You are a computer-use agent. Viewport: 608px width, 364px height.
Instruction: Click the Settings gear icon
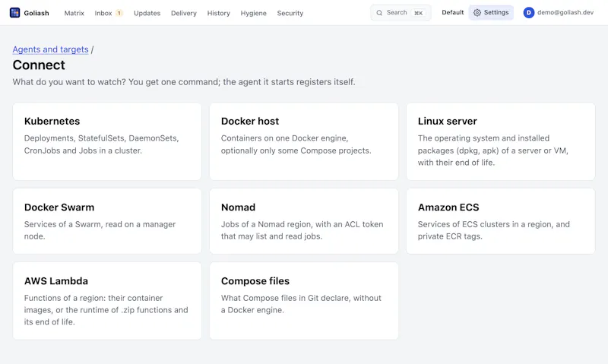point(477,13)
